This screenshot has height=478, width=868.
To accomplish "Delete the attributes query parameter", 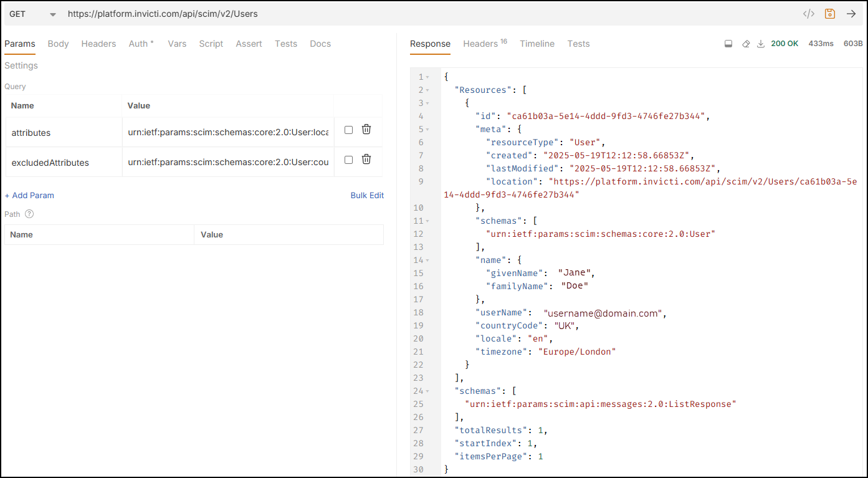I will click(366, 129).
